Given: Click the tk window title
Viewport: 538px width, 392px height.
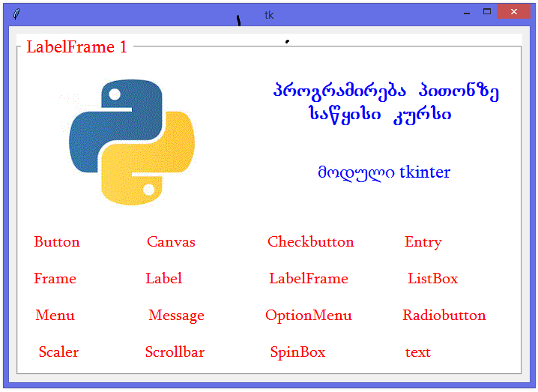Looking at the screenshot, I should (x=269, y=15).
